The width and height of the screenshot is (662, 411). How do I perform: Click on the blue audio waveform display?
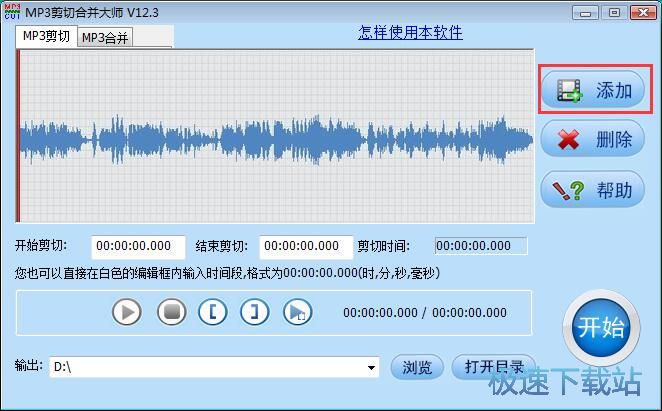pyautogui.click(x=277, y=139)
